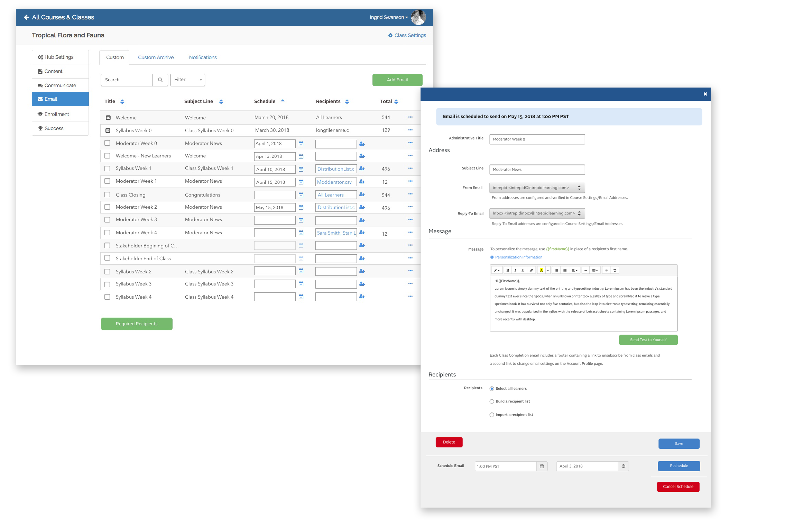Check the Moderator Week 0 checkbox
This screenshot has width=812, height=527.
click(107, 143)
